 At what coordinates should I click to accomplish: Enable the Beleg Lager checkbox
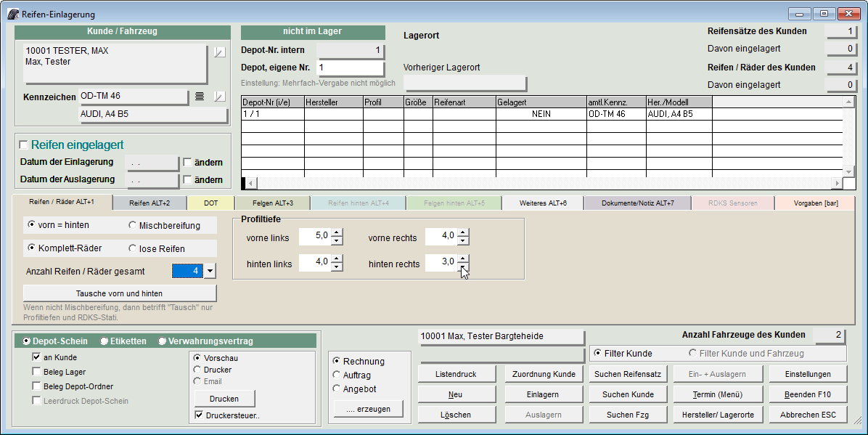(x=36, y=372)
